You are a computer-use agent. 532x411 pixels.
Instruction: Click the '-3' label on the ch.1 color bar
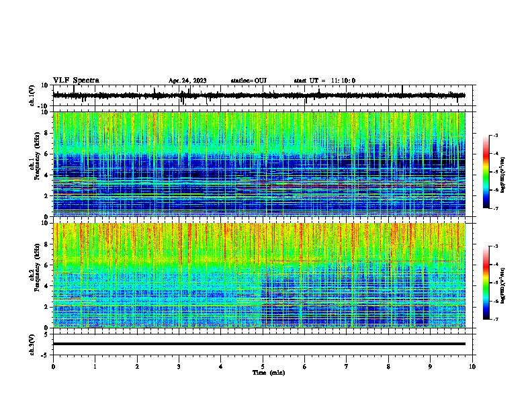coord(495,135)
